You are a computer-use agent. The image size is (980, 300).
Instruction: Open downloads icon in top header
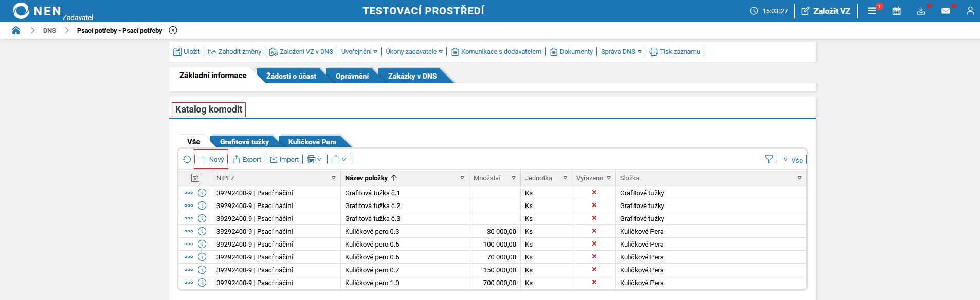(921, 11)
